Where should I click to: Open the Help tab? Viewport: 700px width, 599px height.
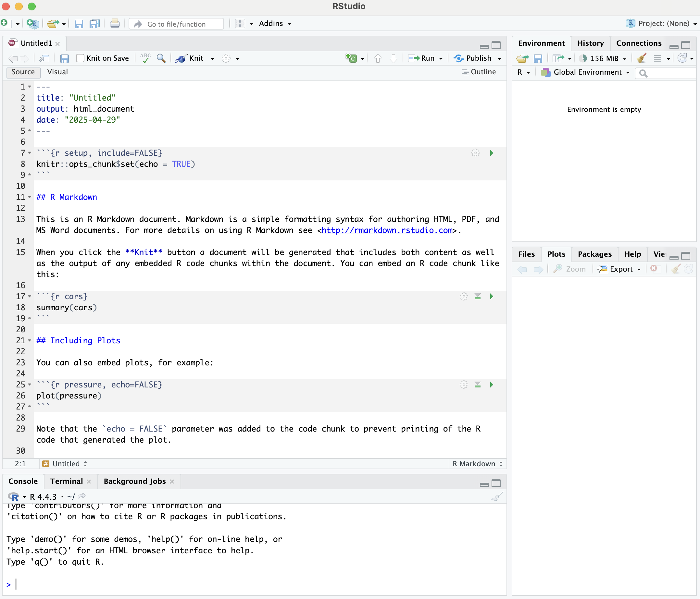tap(632, 254)
